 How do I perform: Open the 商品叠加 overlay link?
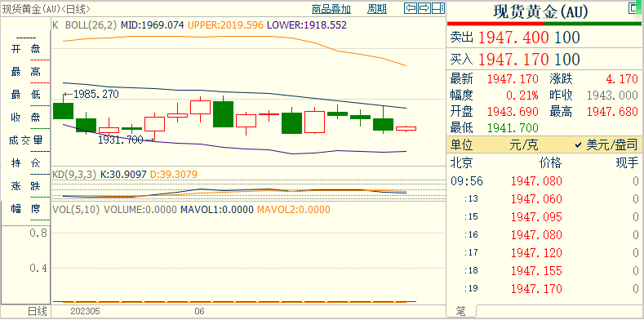coord(331,9)
